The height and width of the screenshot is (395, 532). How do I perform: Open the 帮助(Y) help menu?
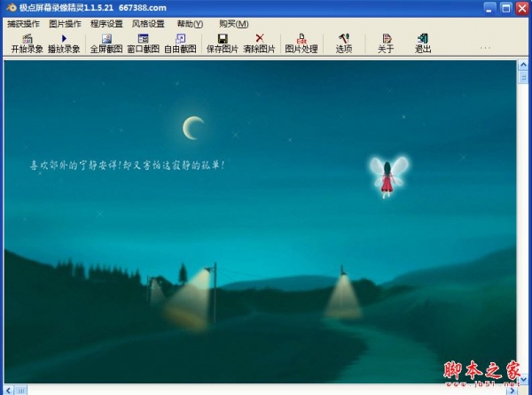(190, 24)
